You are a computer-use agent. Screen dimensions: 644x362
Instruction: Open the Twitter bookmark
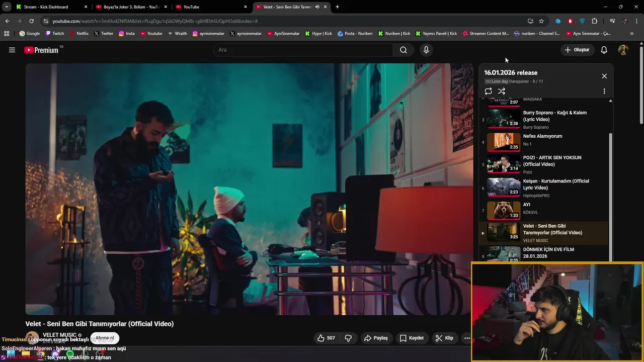click(x=103, y=34)
